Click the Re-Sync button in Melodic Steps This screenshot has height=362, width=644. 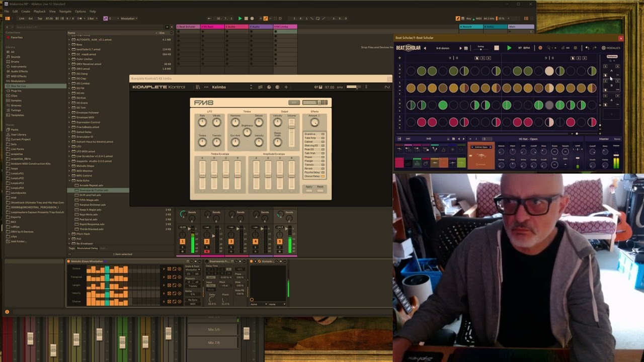coord(192,300)
